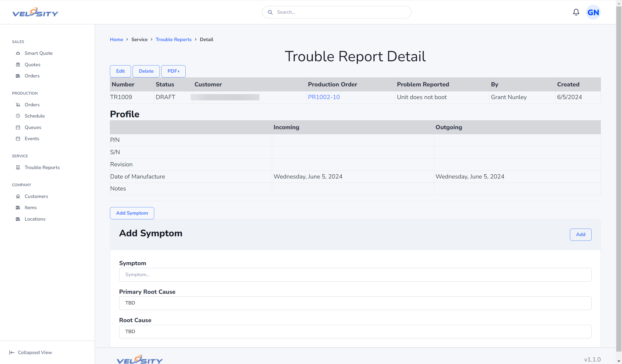Click the Sales Orders sidebar icon
Screen dimensions: 622x364
tap(18, 76)
